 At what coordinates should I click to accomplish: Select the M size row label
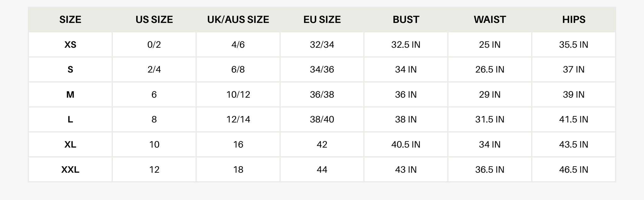70,95
